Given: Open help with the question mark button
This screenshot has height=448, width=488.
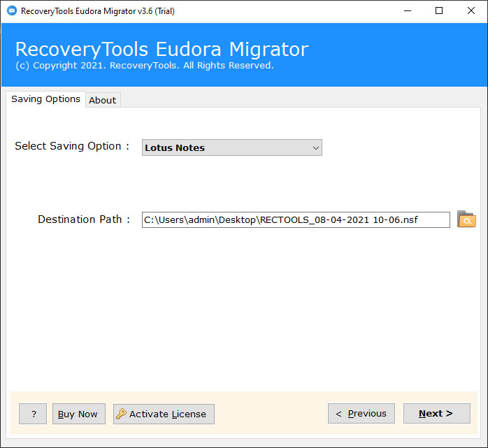Looking at the screenshot, I should pyautogui.click(x=33, y=414).
